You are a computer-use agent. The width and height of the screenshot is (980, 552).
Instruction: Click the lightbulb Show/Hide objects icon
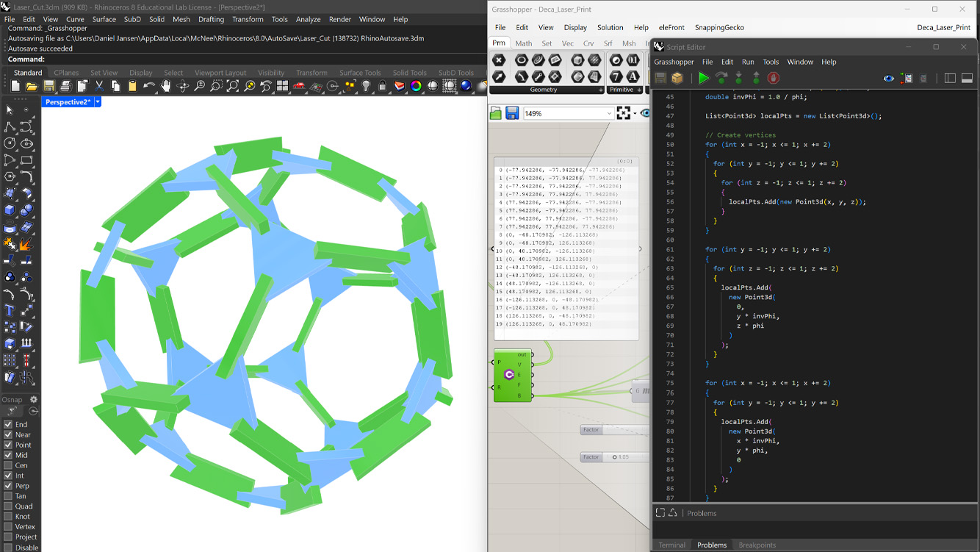[x=366, y=86]
